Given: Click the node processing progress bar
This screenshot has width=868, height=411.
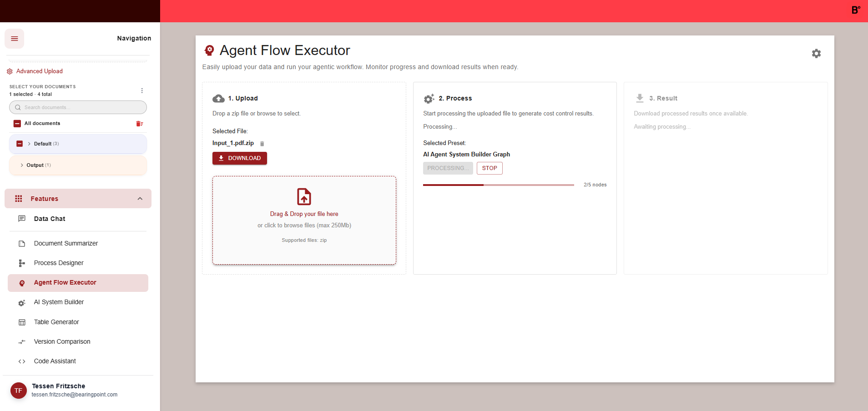Looking at the screenshot, I should click(x=498, y=185).
